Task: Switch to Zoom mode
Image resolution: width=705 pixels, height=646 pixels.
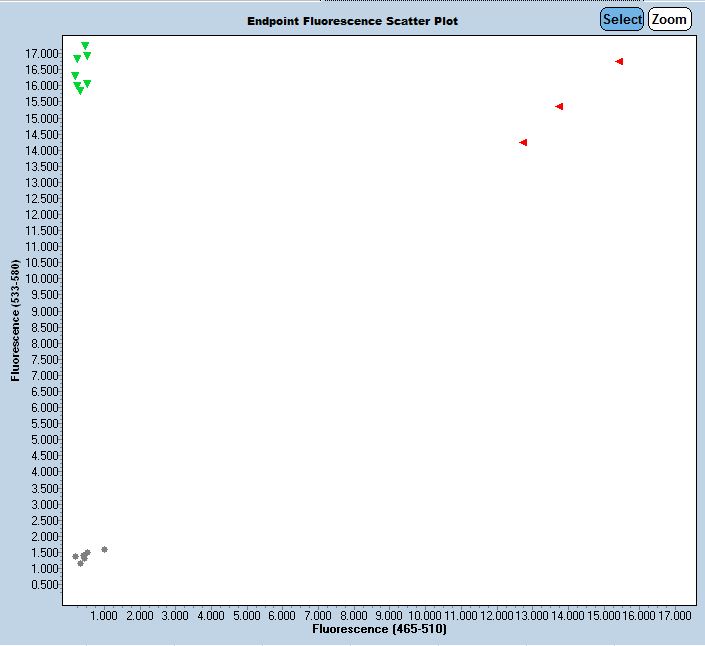Action: coord(669,19)
